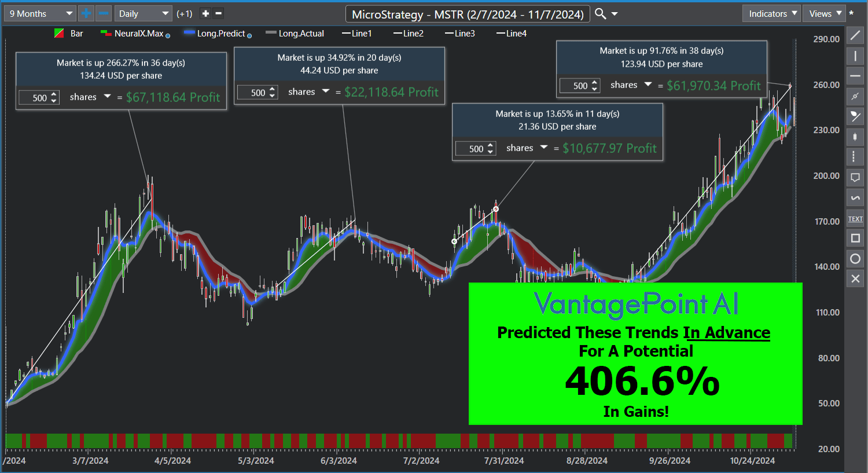Select the diagonal trend line drawing tool

tap(855, 36)
